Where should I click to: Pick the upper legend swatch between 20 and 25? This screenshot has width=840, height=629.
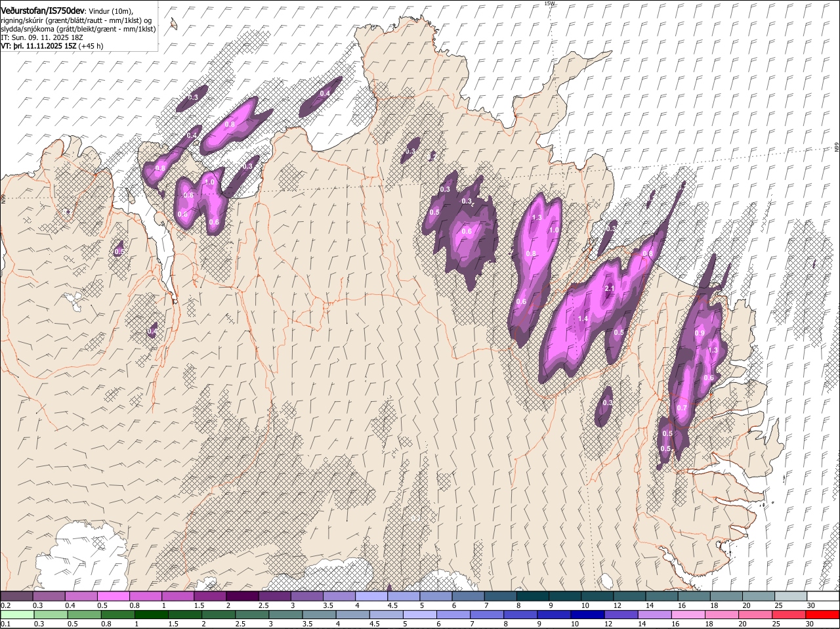[759, 596]
